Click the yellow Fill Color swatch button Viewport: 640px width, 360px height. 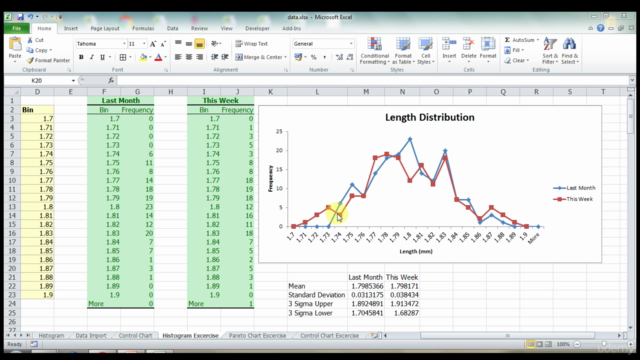[x=143, y=57]
